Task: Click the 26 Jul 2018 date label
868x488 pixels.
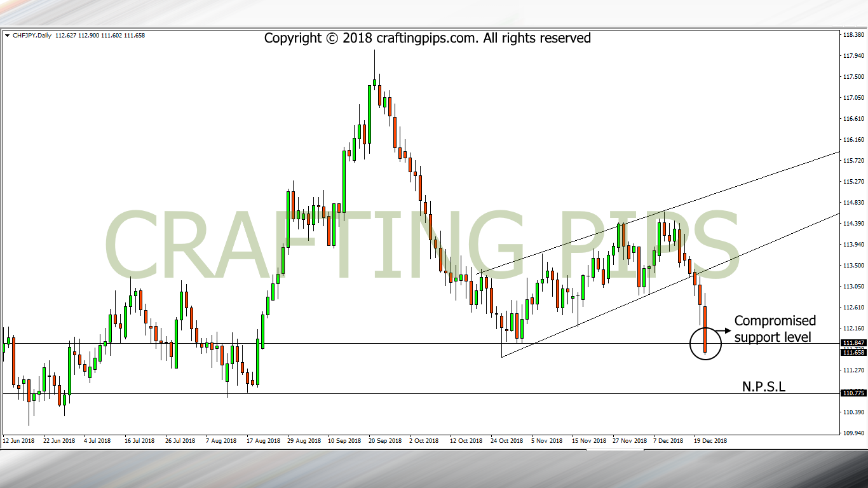Action: click(180, 440)
